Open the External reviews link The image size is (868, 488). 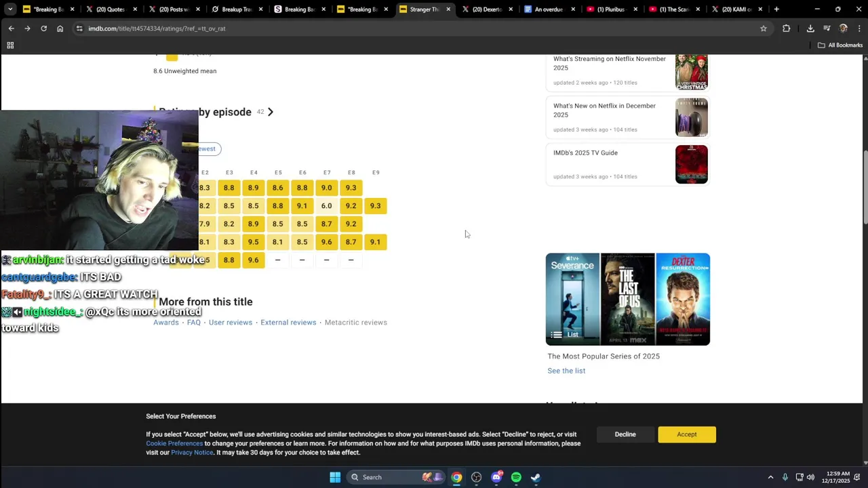pyautogui.click(x=288, y=323)
